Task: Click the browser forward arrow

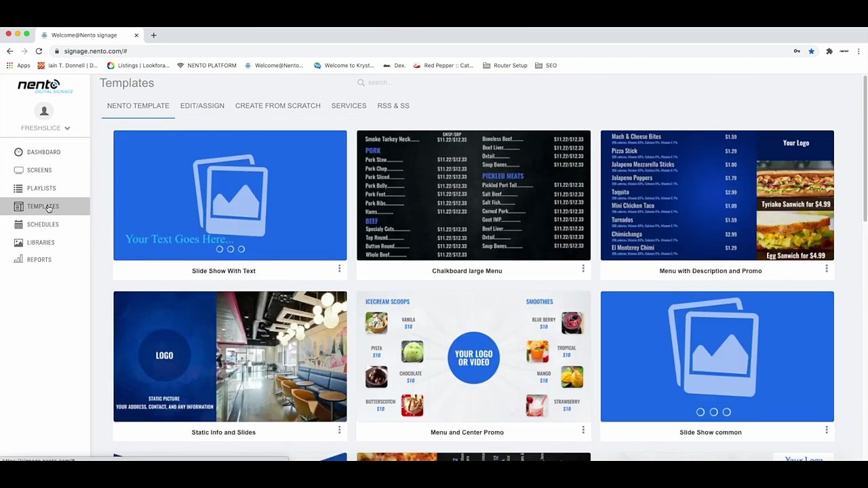Action: point(24,51)
